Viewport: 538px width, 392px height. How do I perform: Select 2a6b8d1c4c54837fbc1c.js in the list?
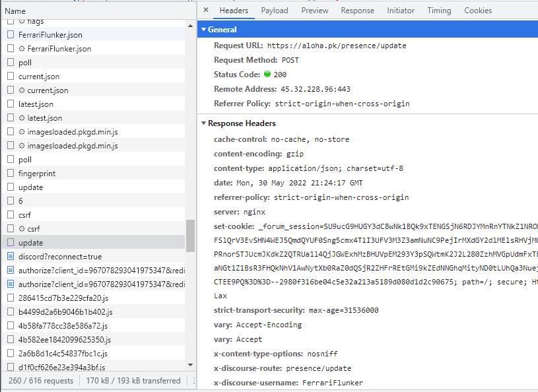(x=93, y=353)
